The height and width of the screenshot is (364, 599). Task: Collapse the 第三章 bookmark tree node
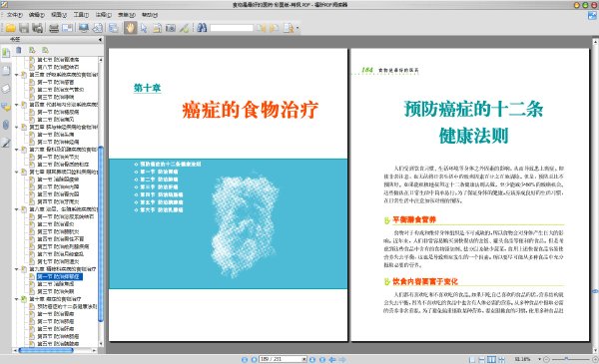click(x=16, y=75)
